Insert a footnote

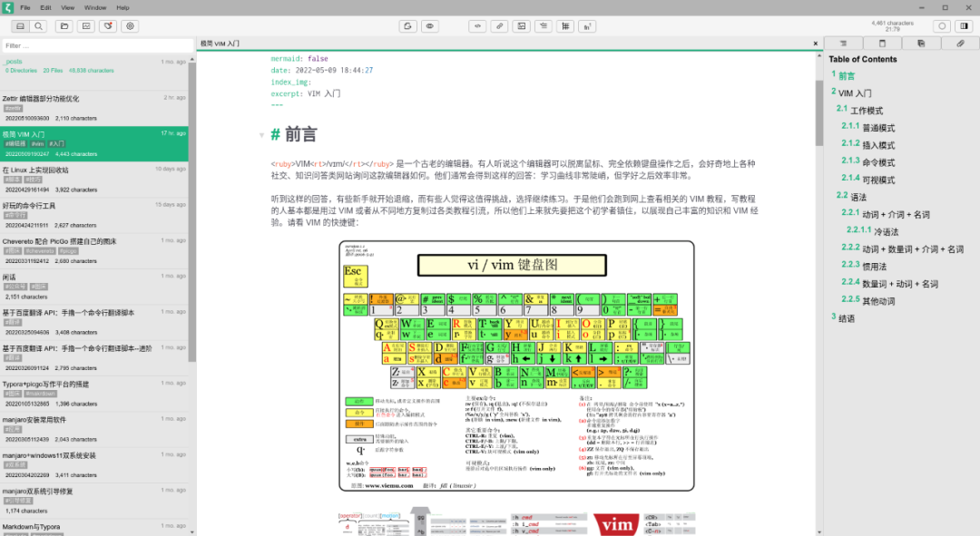[587, 26]
